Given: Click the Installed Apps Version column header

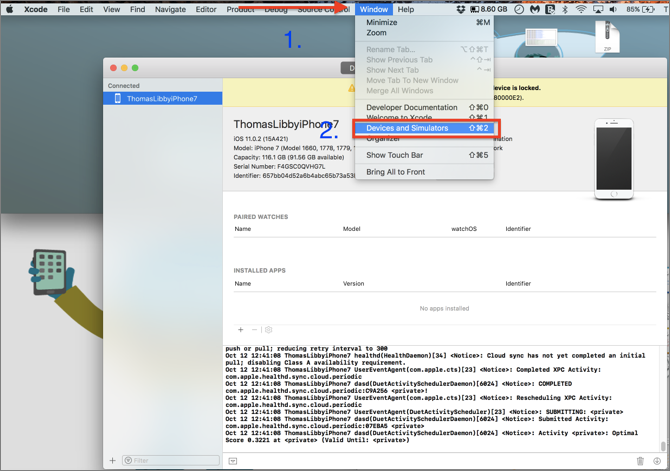Looking at the screenshot, I should tap(353, 283).
